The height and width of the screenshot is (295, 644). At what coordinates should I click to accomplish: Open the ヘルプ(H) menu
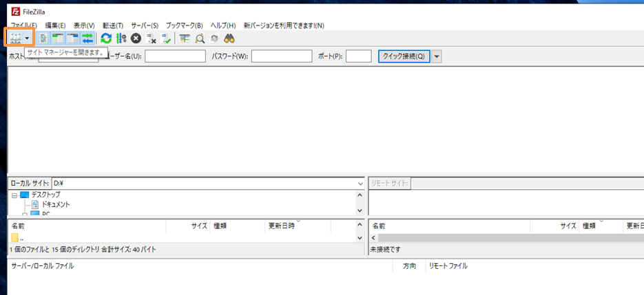coord(223,25)
